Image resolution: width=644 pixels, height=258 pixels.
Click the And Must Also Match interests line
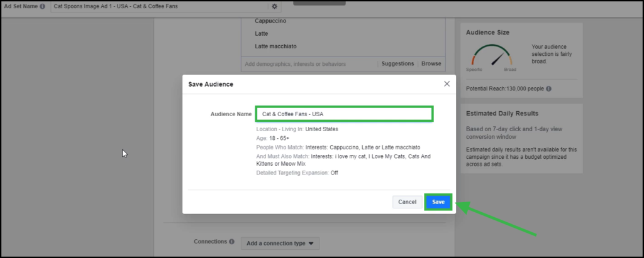pyautogui.click(x=343, y=160)
